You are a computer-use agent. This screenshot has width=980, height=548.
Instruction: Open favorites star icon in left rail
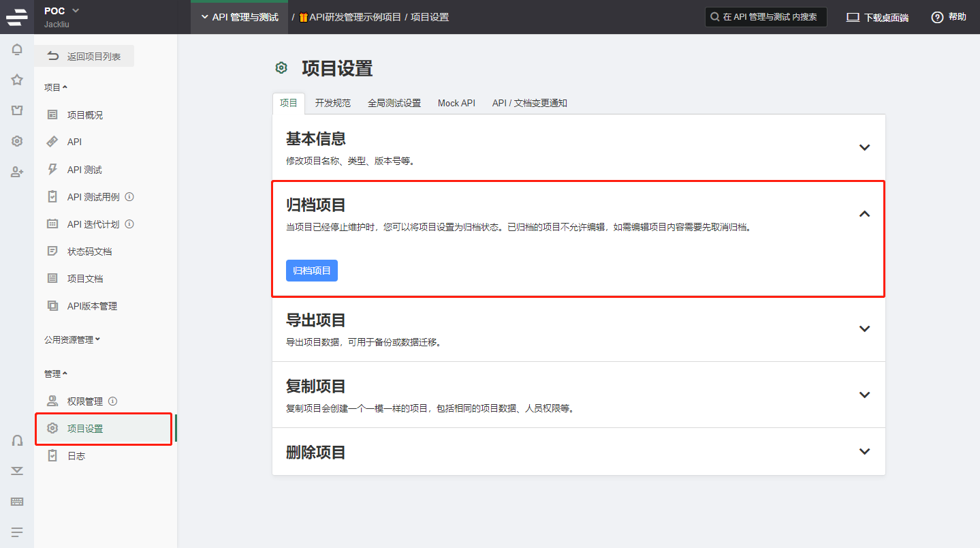tap(17, 80)
